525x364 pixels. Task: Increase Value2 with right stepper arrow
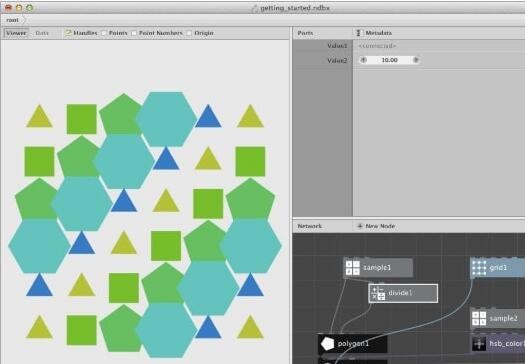point(416,60)
